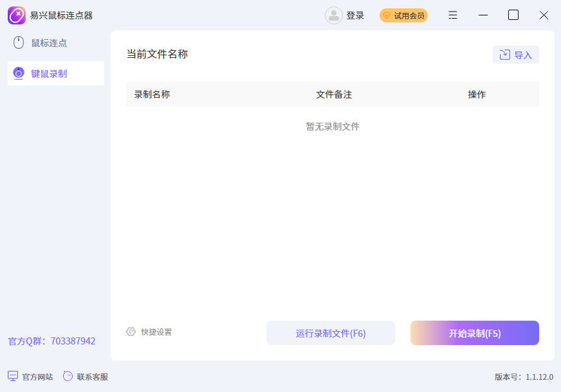Open the 官方网站 monitor icon
561x392 pixels.
pyautogui.click(x=13, y=377)
